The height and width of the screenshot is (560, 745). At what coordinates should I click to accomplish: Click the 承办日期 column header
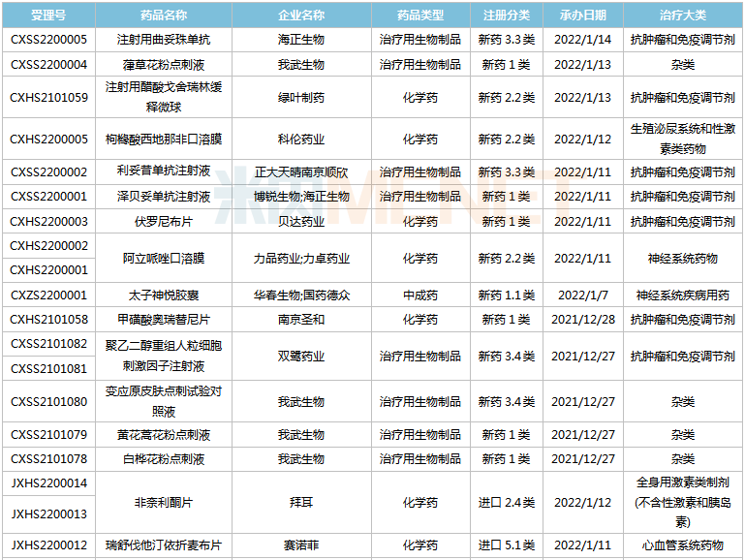[582, 16]
